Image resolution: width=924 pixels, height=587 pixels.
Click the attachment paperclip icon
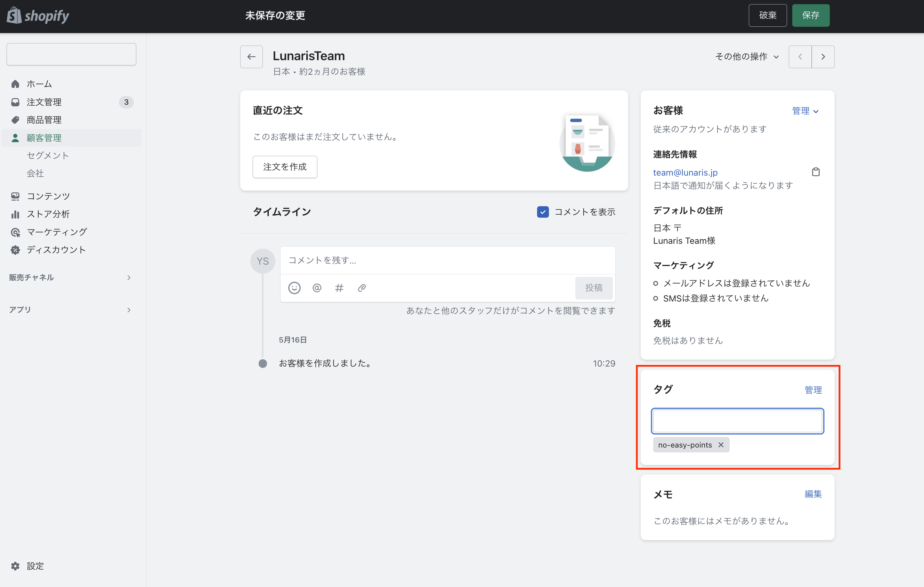tap(362, 288)
